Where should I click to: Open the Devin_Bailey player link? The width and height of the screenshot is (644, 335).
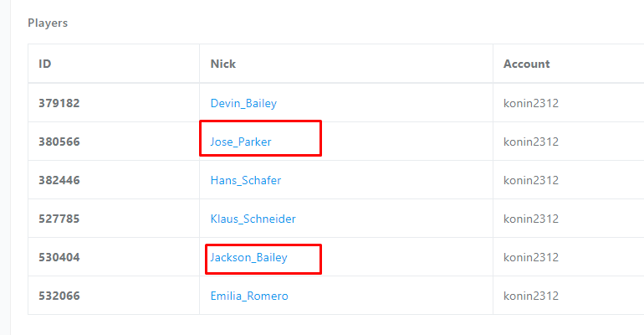[x=243, y=103]
